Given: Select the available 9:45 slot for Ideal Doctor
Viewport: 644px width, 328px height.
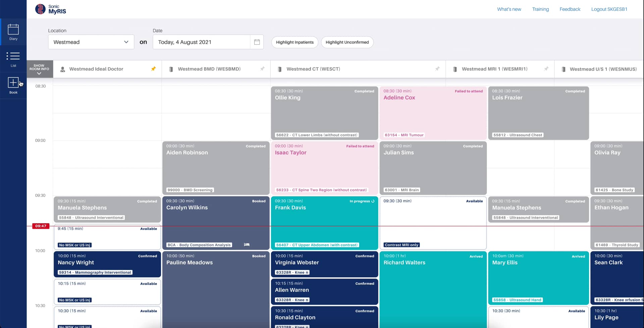Looking at the screenshot, I should pos(107,237).
